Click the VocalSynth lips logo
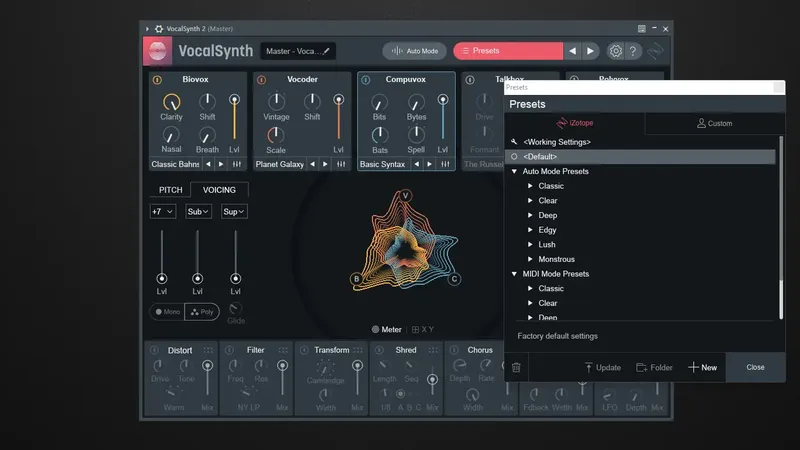The image size is (800, 450). click(x=157, y=51)
